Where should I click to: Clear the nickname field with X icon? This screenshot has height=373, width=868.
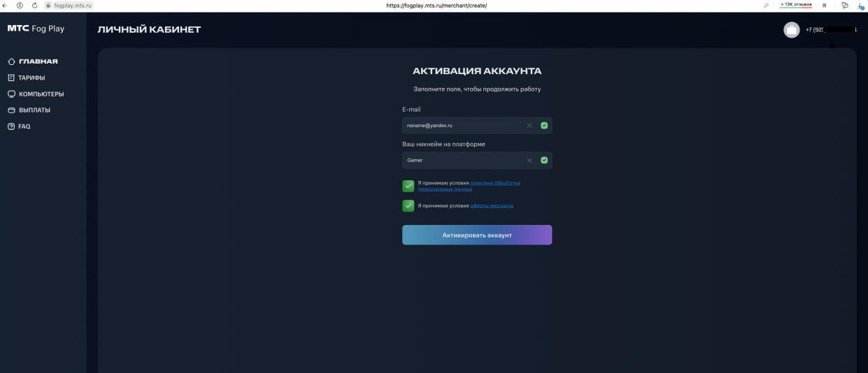pos(529,160)
